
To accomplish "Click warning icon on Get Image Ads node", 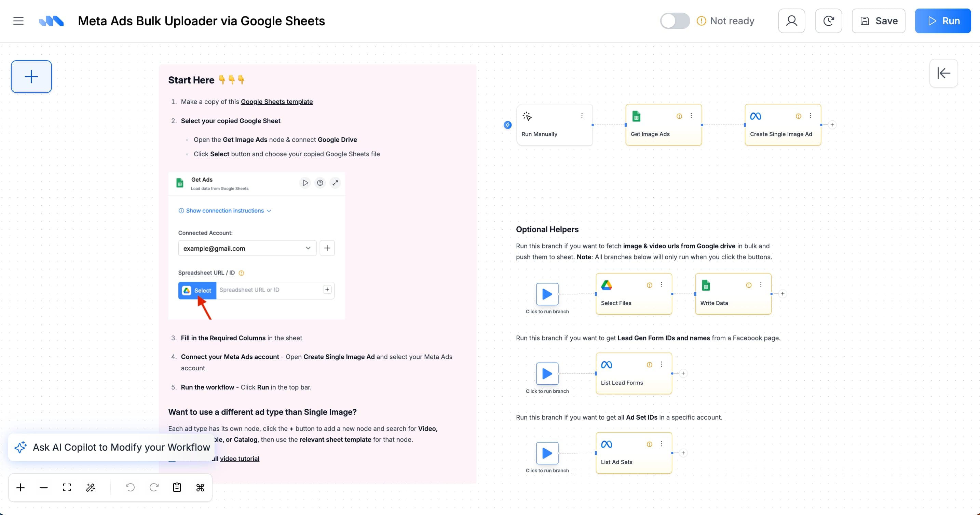I will click(679, 116).
